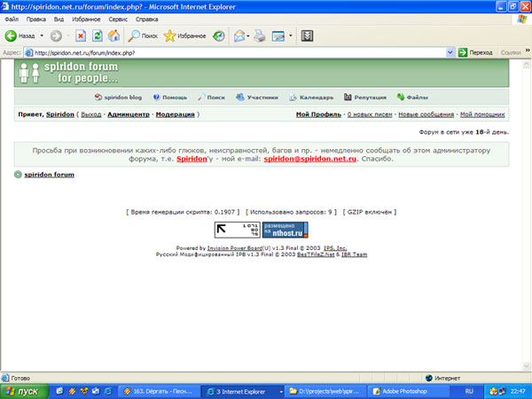
Task: Open the Edit button dropdown arrow
Action: pos(291,35)
